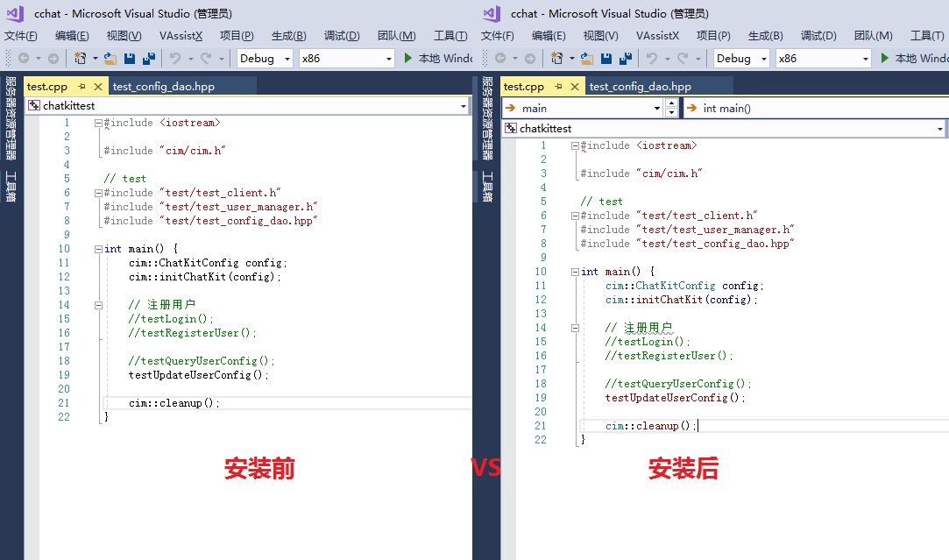Click testUpdateUserConfig() line in right window
949x560 pixels.
point(675,398)
